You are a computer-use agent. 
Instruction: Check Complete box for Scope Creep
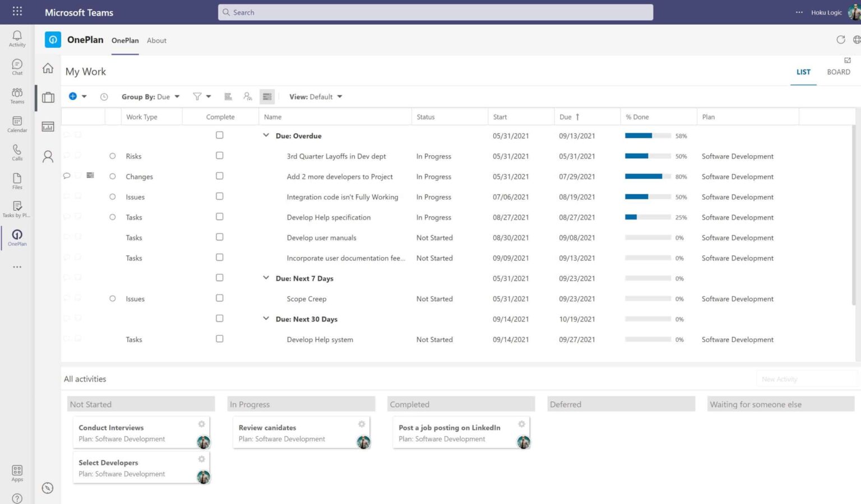point(220,298)
